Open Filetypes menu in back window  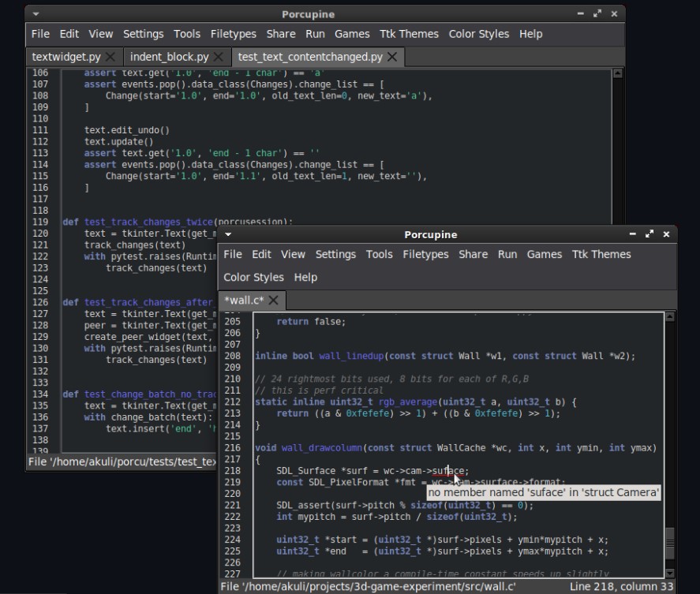pos(234,34)
